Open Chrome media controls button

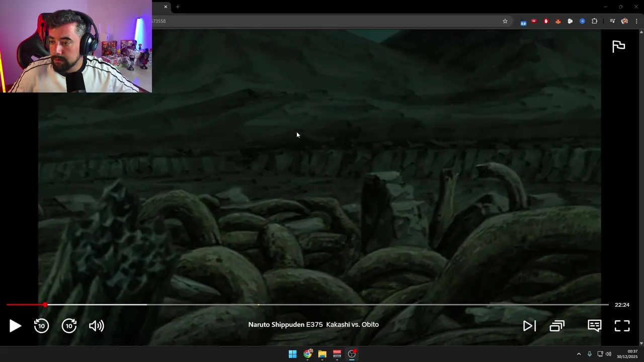[612, 21]
